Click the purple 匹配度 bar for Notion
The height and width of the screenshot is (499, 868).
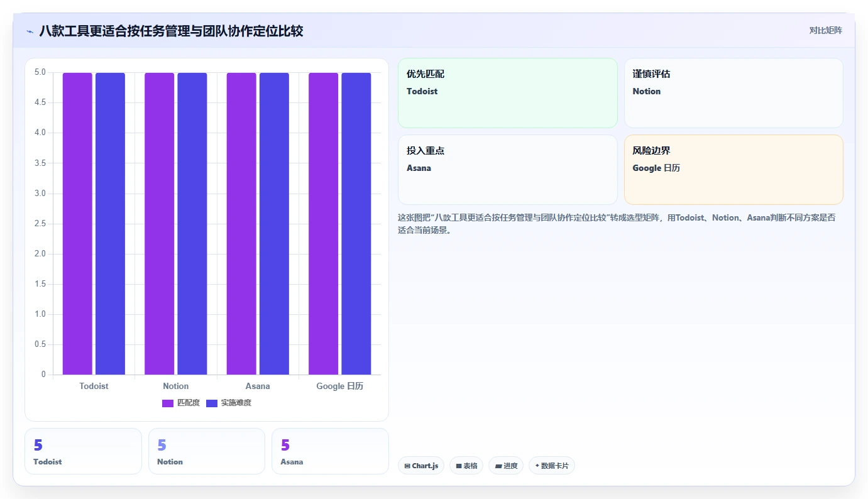(160, 224)
